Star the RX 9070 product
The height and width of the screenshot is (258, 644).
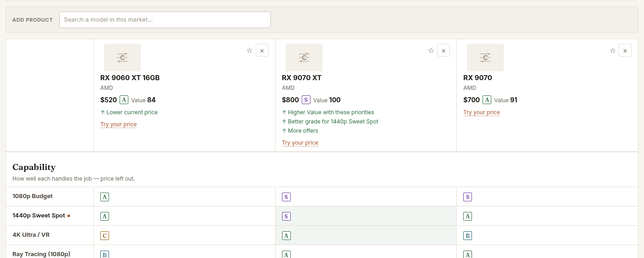[613, 51]
